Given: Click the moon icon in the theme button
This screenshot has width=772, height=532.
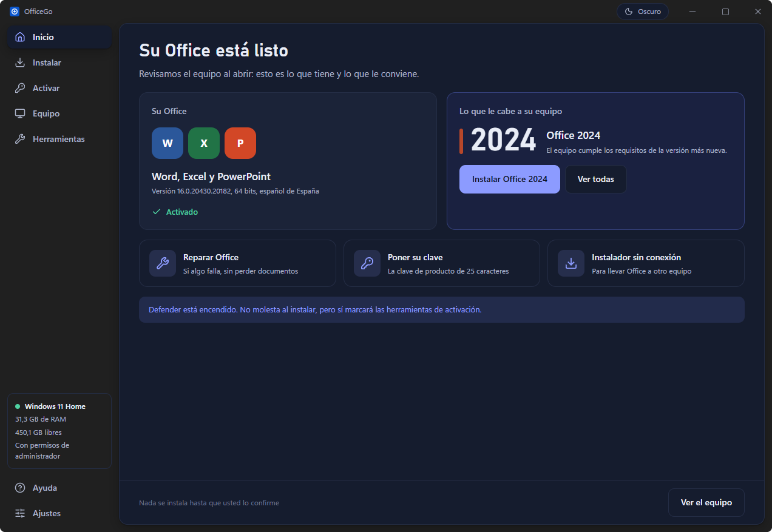Looking at the screenshot, I should tap(629, 12).
